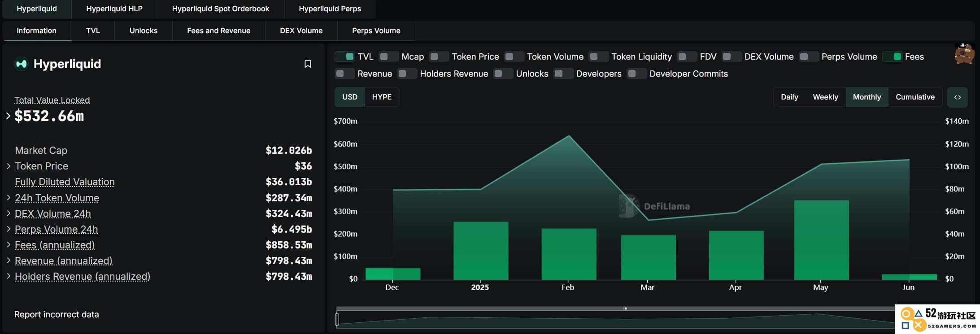This screenshot has height=334, width=980.
Task: Expand the Fees (annualized) row
Action: tap(9, 244)
